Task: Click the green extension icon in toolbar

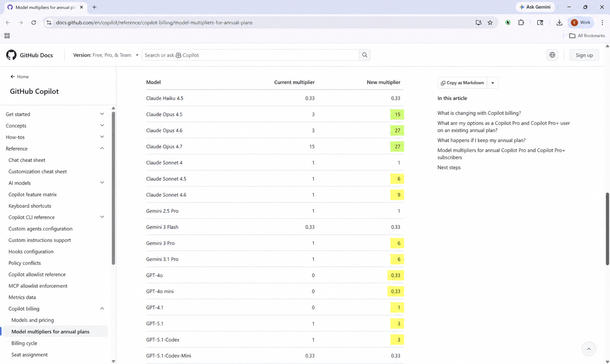Action: pyautogui.click(x=508, y=23)
